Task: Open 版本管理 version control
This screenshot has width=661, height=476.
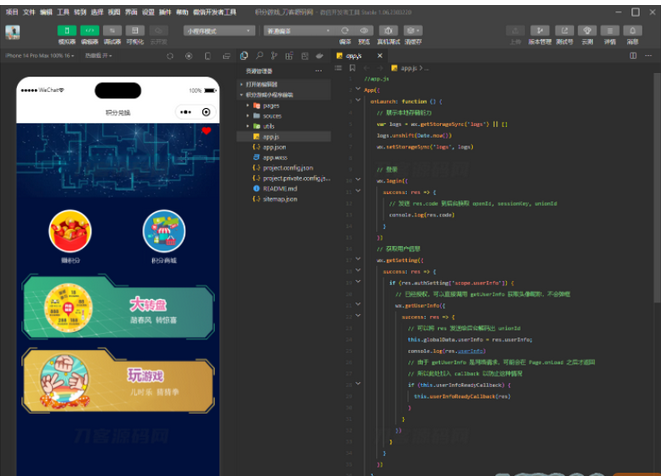Action: pyautogui.click(x=541, y=31)
